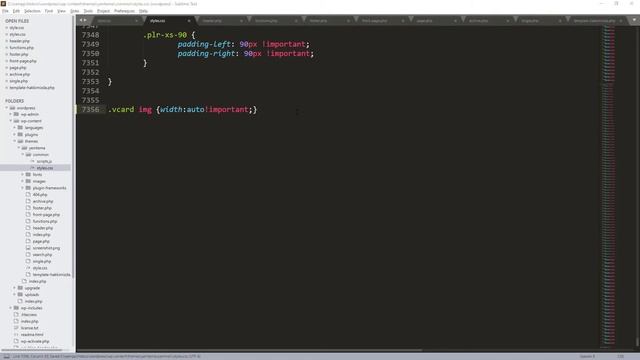Open the Project menu

coord(103,11)
